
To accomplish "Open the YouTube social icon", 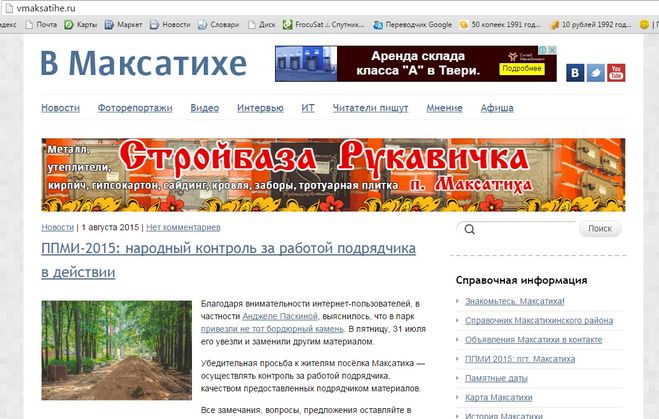I will pos(616,72).
